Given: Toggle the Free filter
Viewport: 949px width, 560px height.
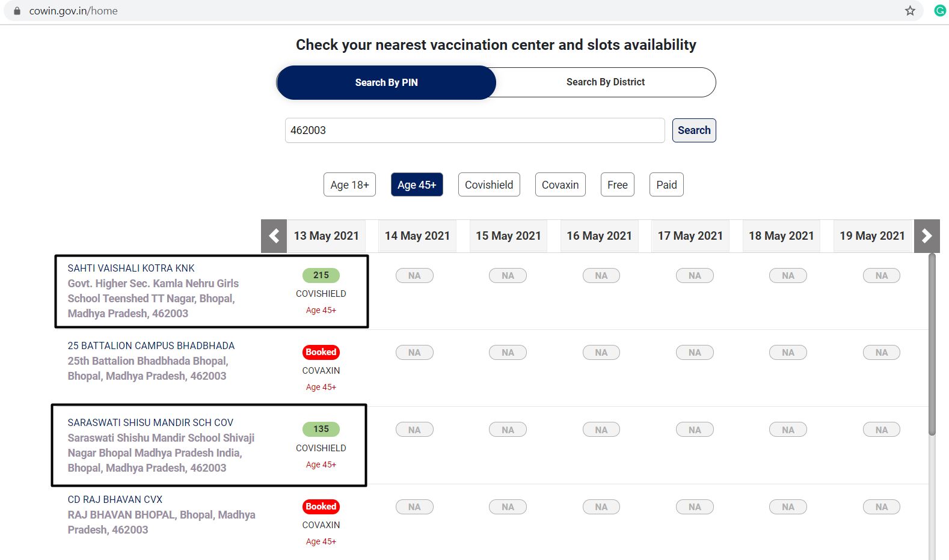Looking at the screenshot, I should pyautogui.click(x=617, y=185).
